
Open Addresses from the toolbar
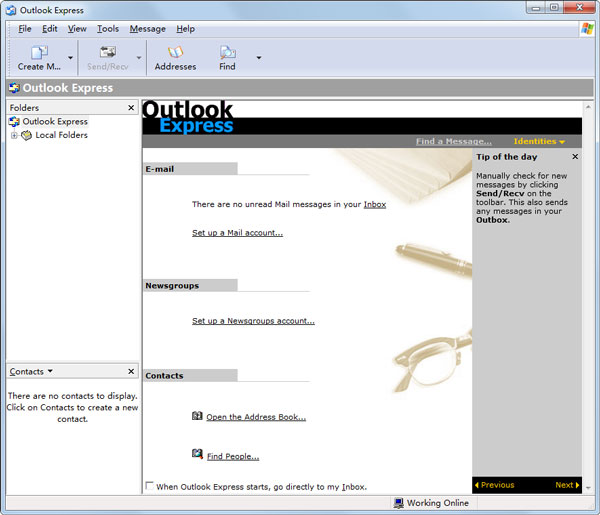(x=175, y=59)
